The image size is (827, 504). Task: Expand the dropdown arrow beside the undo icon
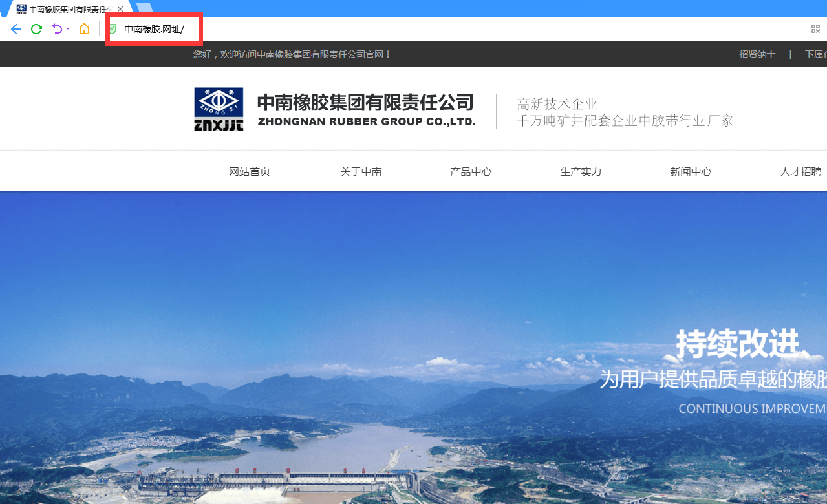tap(68, 29)
